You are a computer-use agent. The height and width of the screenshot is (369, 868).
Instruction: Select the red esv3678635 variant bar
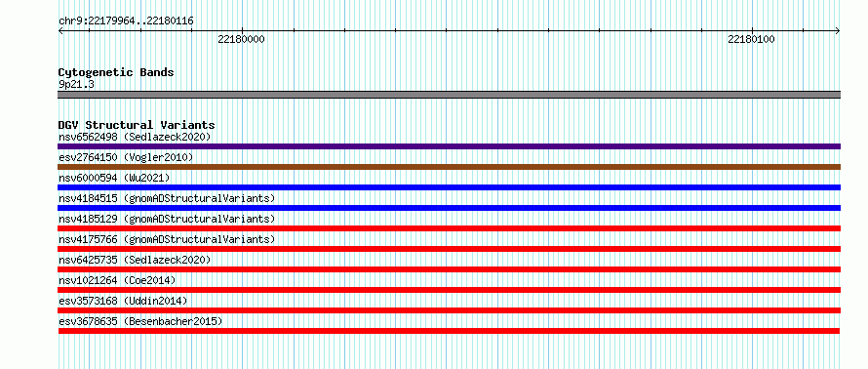click(x=449, y=331)
